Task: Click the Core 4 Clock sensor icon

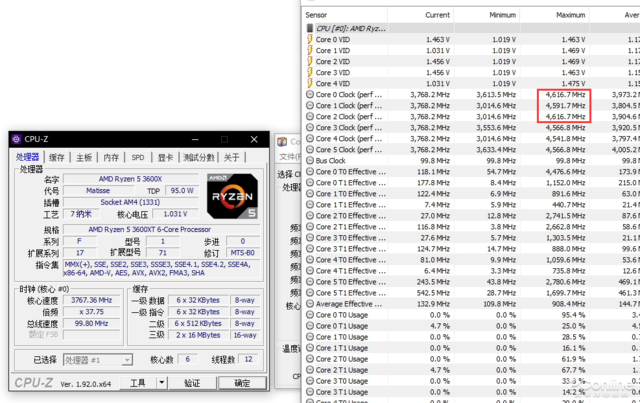Action: point(310,138)
